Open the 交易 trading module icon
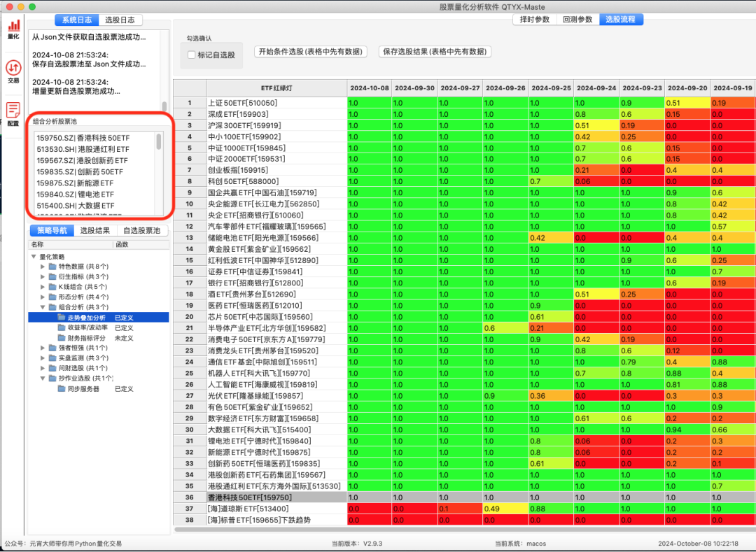 [13, 71]
